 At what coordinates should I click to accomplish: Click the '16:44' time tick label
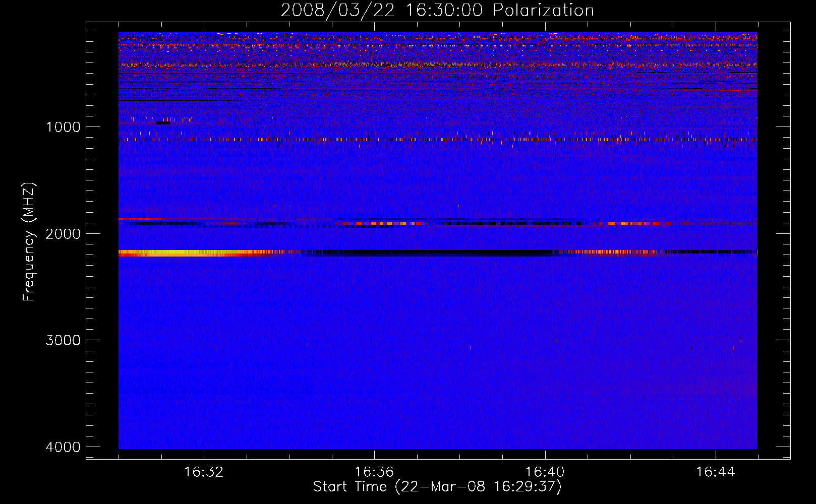pyautogui.click(x=716, y=472)
